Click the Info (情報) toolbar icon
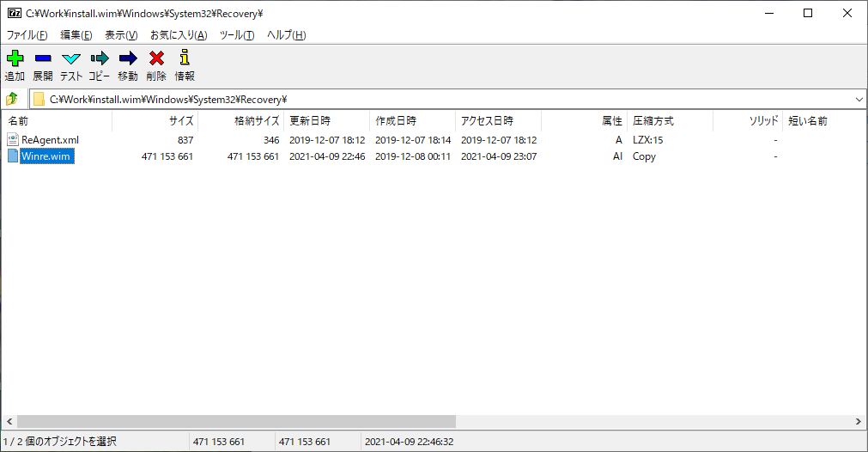The height and width of the screenshot is (452, 868). (185, 57)
